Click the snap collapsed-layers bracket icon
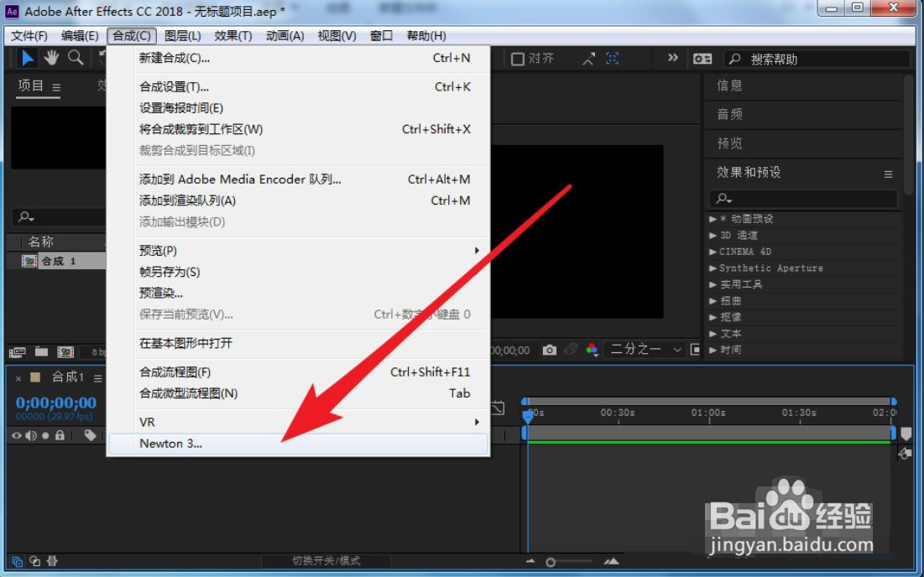924x577 pixels. [x=613, y=59]
